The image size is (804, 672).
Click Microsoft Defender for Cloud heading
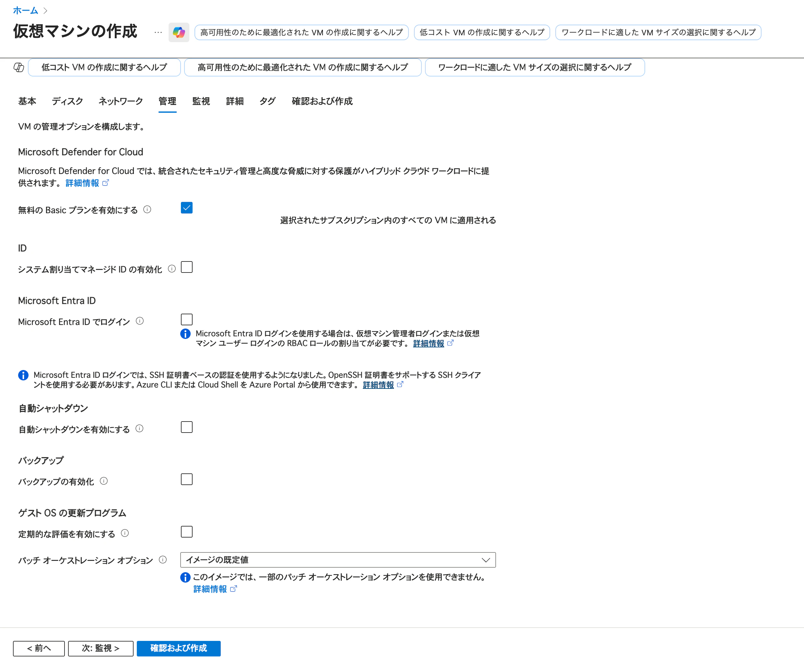pyautogui.click(x=80, y=152)
